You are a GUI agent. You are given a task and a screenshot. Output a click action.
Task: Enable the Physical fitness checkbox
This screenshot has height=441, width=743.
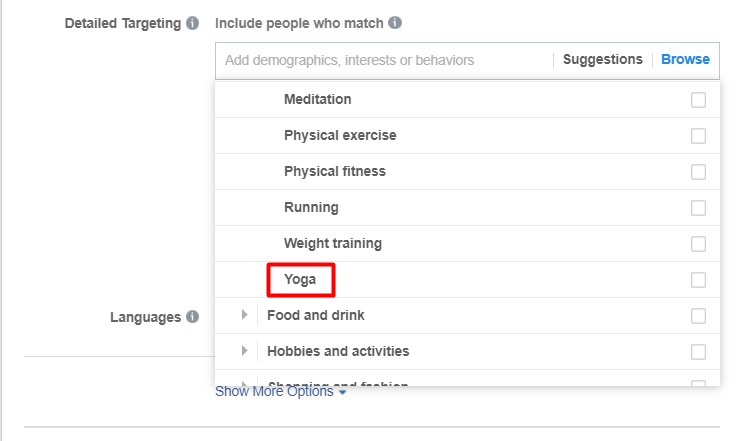pyautogui.click(x=698, y=172)
